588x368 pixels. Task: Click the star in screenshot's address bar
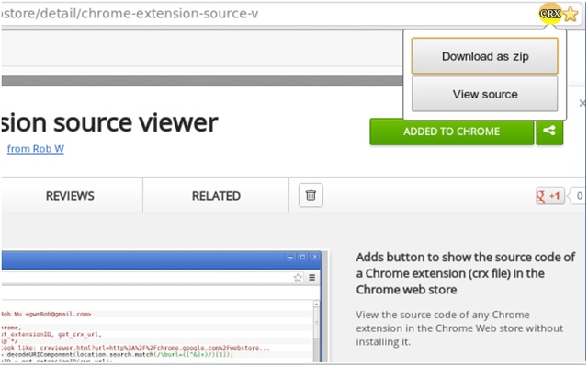298,278
